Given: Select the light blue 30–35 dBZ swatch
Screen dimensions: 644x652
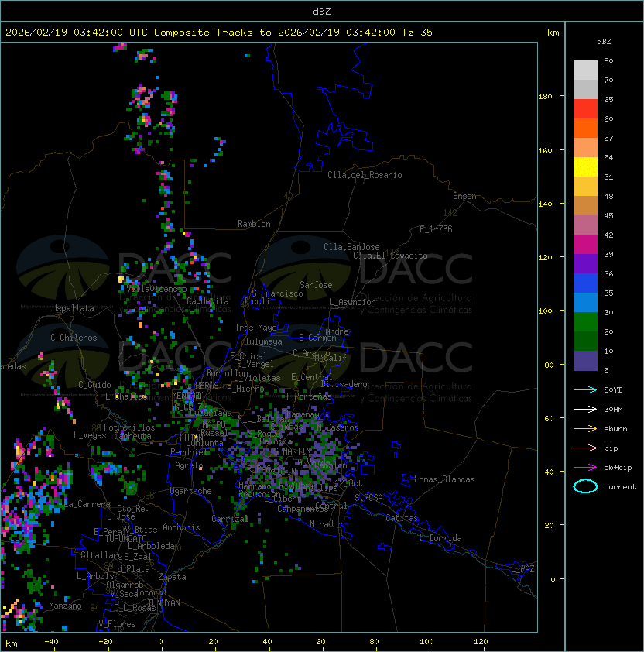Looking at the screenshot, I should (585, 302).
